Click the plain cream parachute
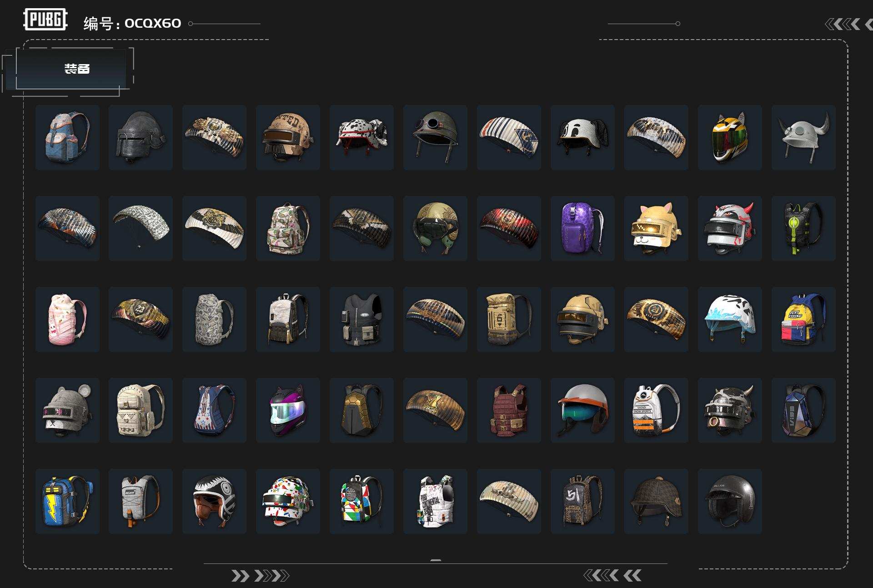873x588 pixels. 509,501
